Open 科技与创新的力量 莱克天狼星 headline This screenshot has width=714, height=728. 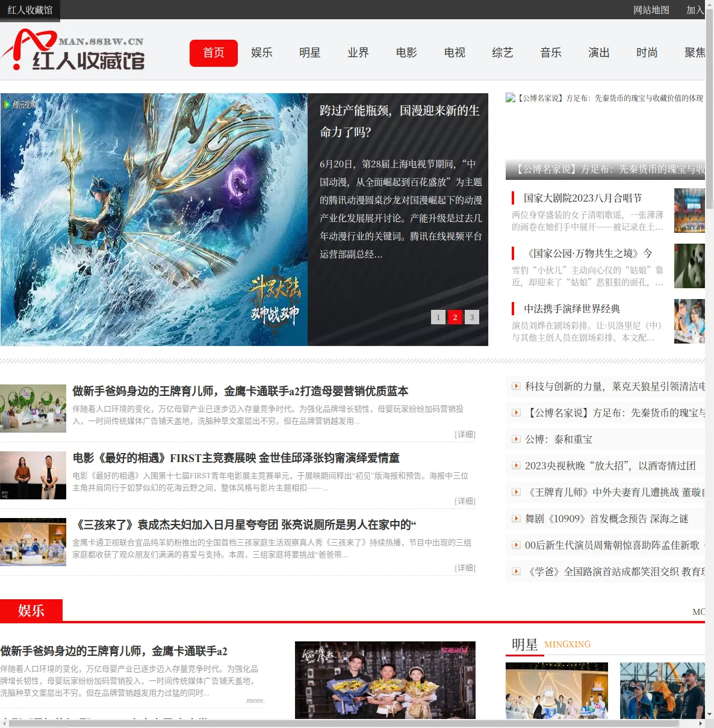point(615,386)
